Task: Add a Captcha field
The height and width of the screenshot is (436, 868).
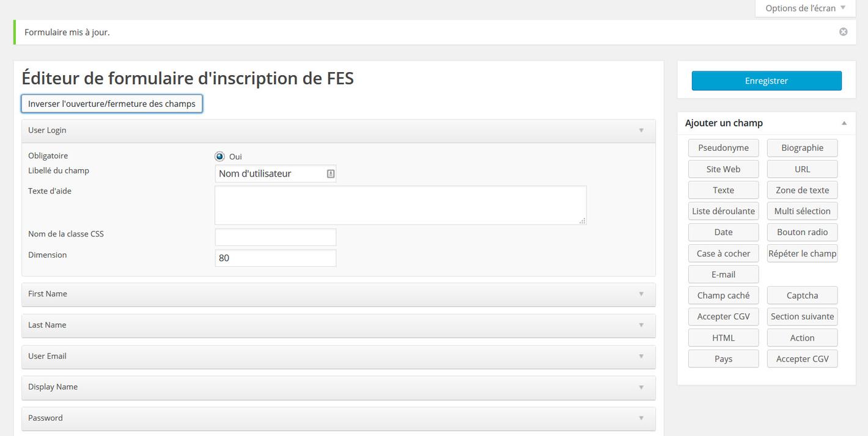Action: pyautogui.click(x=802, y=296)
